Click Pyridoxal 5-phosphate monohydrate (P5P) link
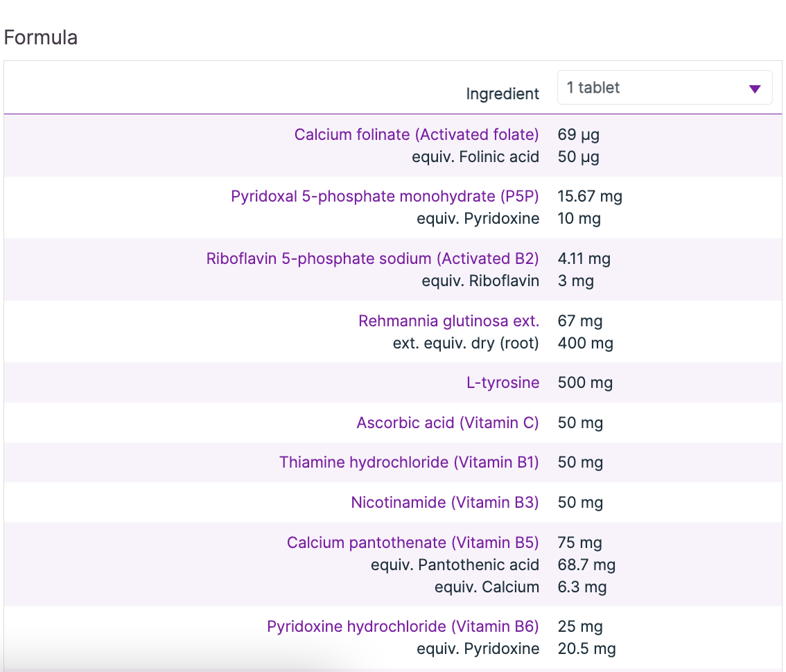The image size is (786, 672). click(385, 197)
